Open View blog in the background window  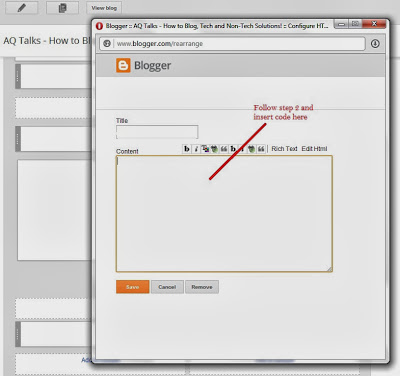(104, 8)
